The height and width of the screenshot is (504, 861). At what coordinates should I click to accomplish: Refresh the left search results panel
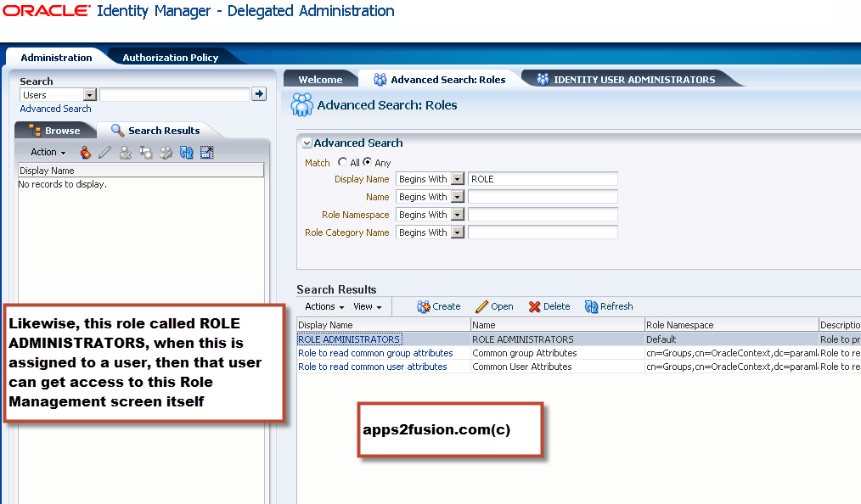(x=186, y=153)
